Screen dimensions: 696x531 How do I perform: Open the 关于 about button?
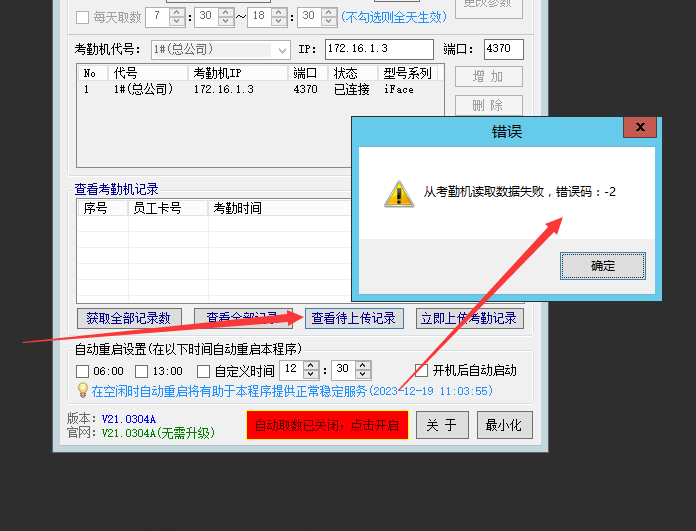[441, 425]
